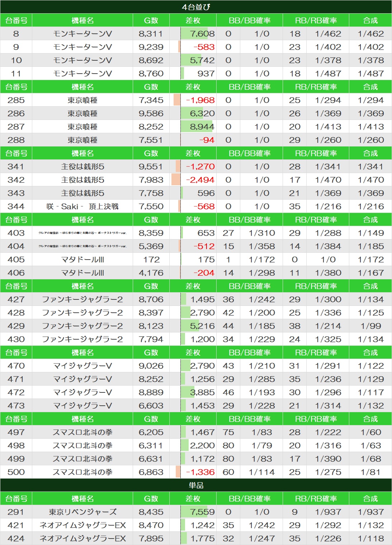Select game count 172 in row 405
Image resolution: width=392 pixels, height=545 pixels.
click(x=151, y=260)
